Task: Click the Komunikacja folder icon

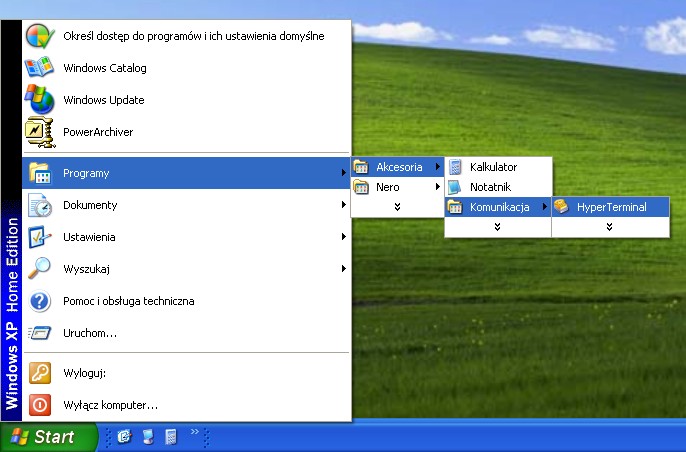Action: 455,207
